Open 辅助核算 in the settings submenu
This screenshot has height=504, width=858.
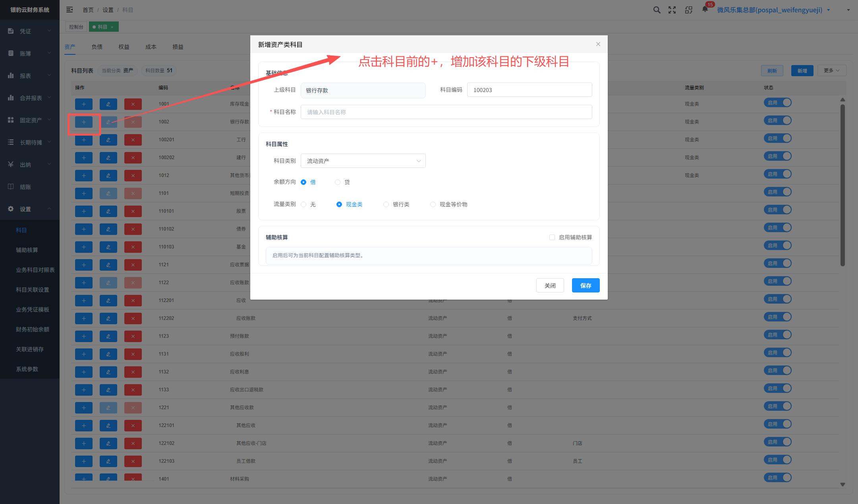(x=27, y=250)
